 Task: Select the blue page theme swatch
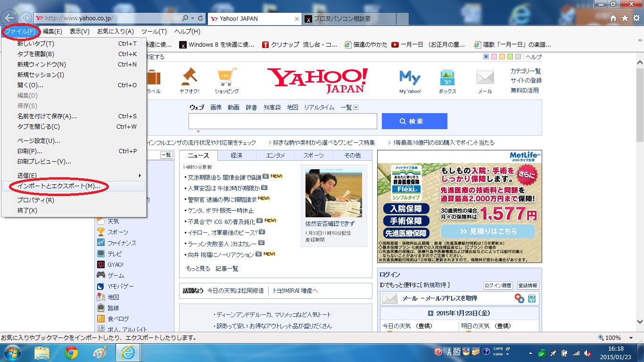(x=486, y=57)
